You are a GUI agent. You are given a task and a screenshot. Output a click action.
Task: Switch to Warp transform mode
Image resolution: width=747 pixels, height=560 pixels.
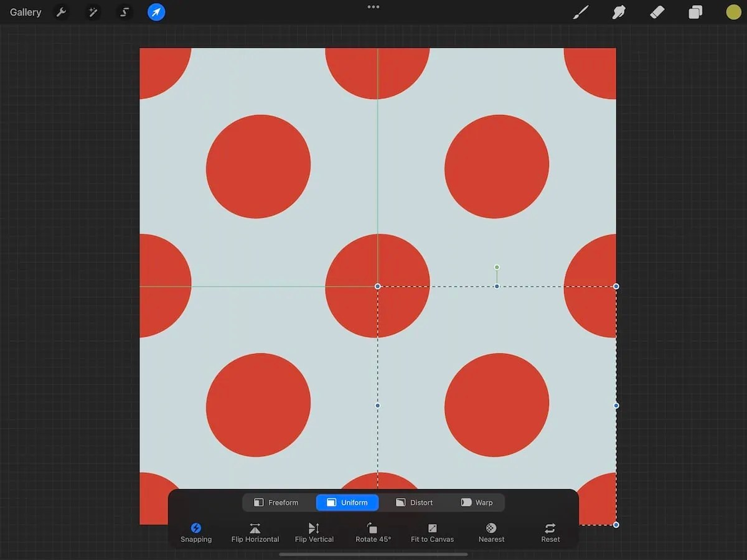coord(477,502)
